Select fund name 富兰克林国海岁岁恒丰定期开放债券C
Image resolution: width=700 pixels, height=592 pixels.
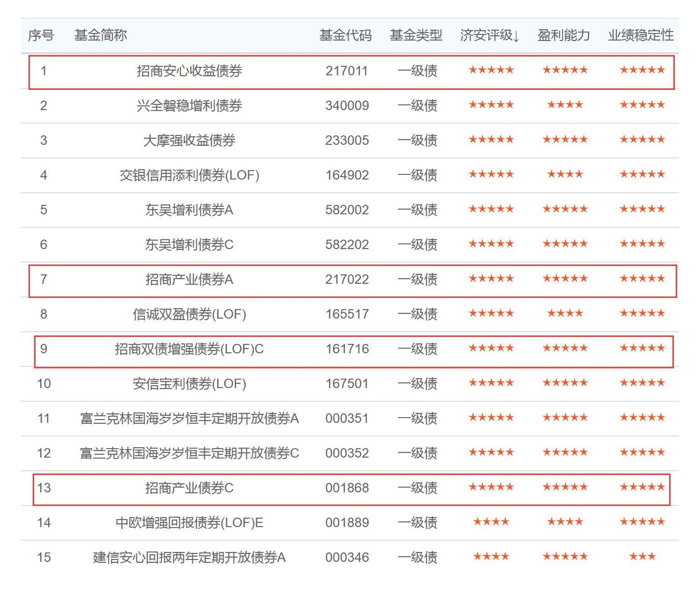189,453
